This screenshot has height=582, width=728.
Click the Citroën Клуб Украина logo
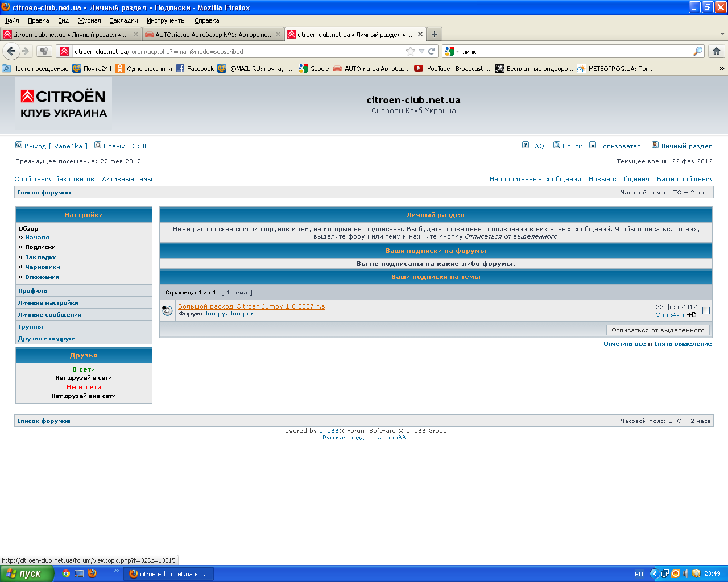coord(64,103)
